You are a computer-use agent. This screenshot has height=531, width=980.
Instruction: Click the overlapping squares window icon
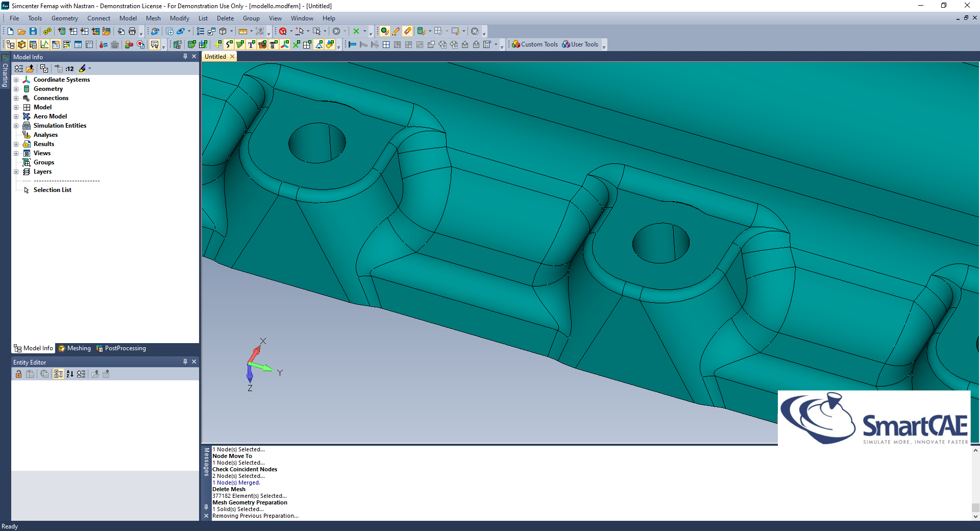[431, 44]
